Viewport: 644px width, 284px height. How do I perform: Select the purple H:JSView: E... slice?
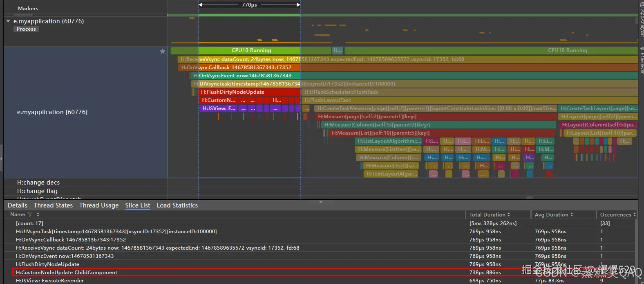(x=219, y=108)
